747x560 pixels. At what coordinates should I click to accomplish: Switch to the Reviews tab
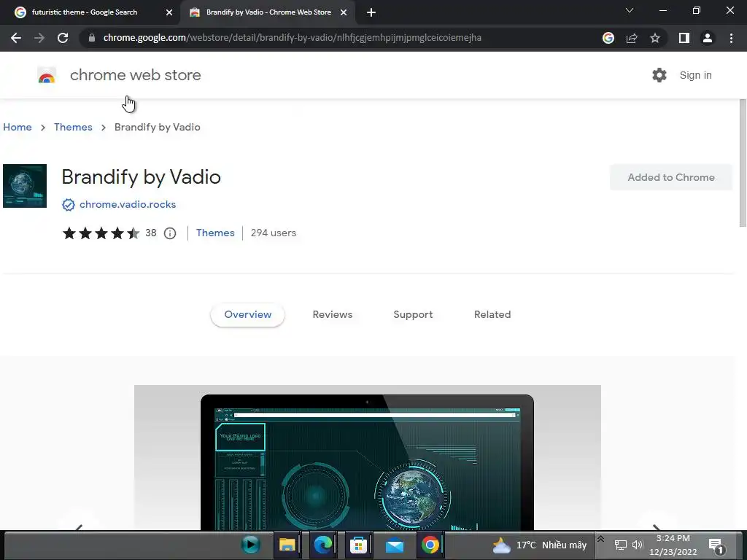tap(333, 315)
